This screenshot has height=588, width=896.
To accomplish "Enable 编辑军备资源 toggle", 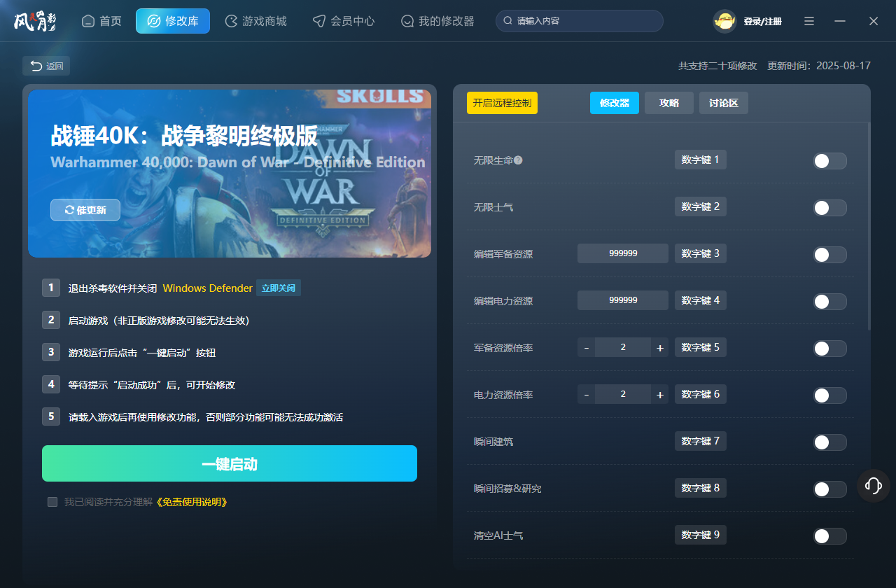I will [x=830, y=255].
